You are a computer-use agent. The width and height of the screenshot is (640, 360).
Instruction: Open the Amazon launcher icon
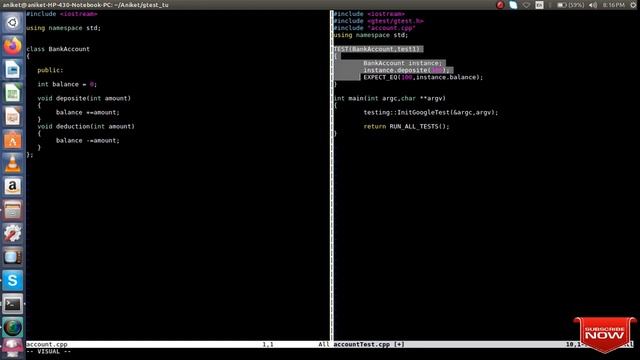pos(12,187)
